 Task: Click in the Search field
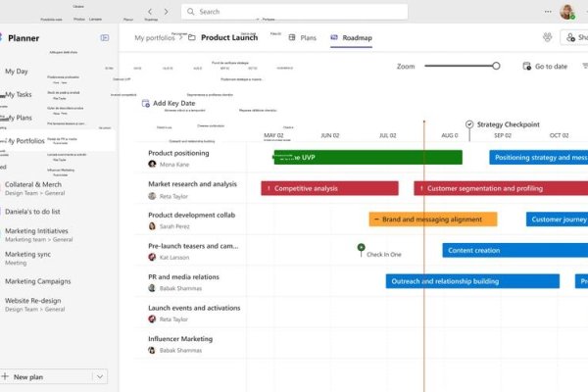(294, 12)
